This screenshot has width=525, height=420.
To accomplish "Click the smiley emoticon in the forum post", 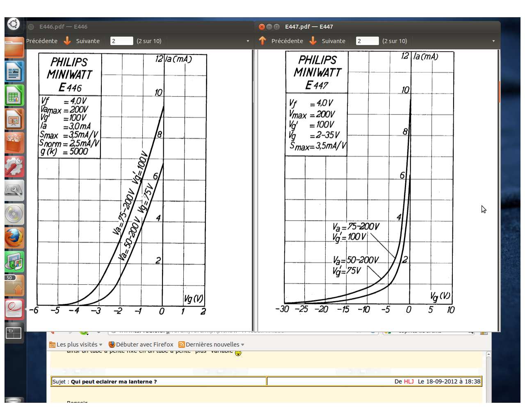I will (238, 352).
